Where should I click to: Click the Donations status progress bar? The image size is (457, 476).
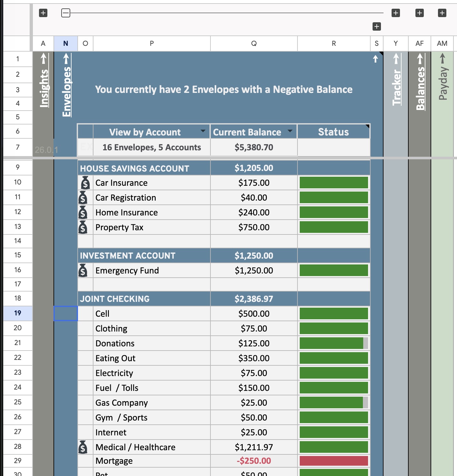click(x=334, y=343)
